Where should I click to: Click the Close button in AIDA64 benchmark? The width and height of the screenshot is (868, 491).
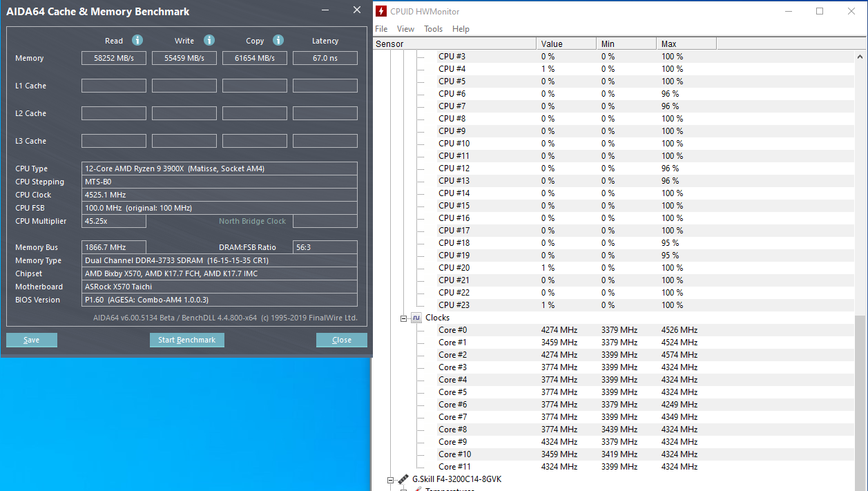click(x=342, y=340)
